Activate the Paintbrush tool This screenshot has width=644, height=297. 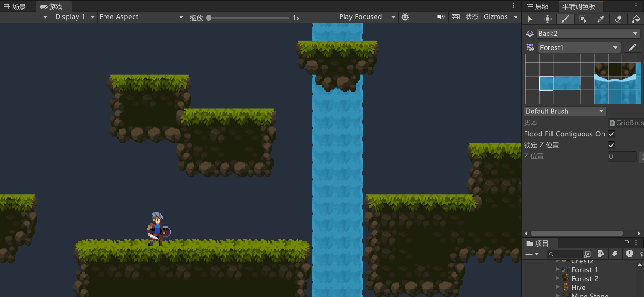pyautogui.click(x=565, y=19)
